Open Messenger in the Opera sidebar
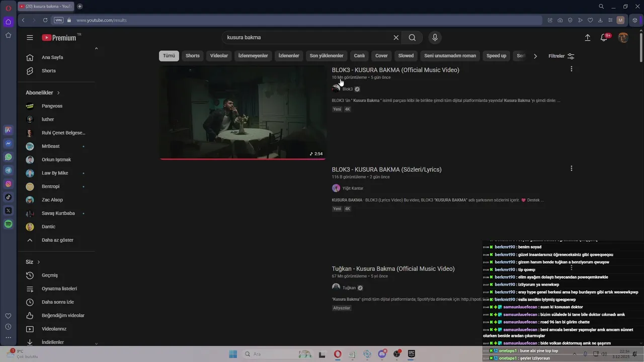The image size is (644, 362). tap(9, 143)
